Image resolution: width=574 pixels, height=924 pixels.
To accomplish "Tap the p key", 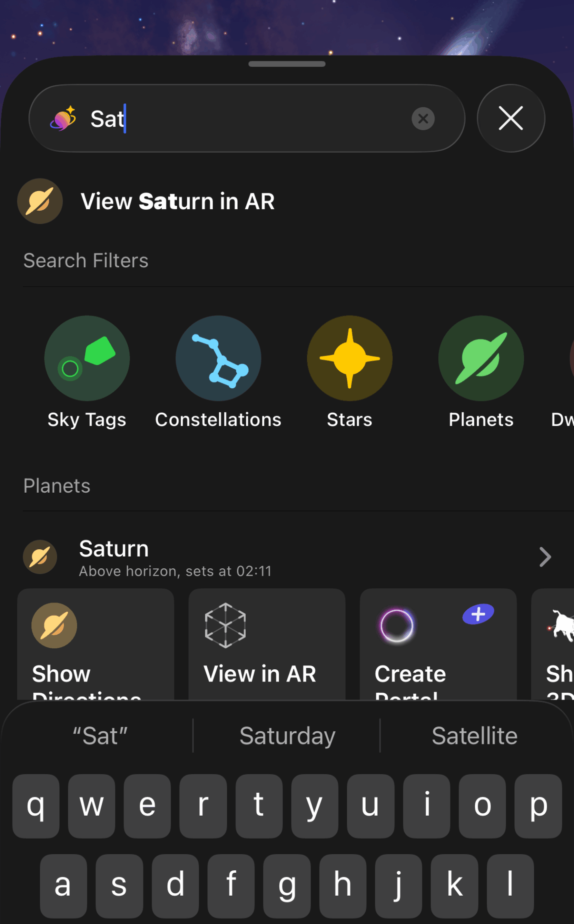I will click(x=538, y=806).
